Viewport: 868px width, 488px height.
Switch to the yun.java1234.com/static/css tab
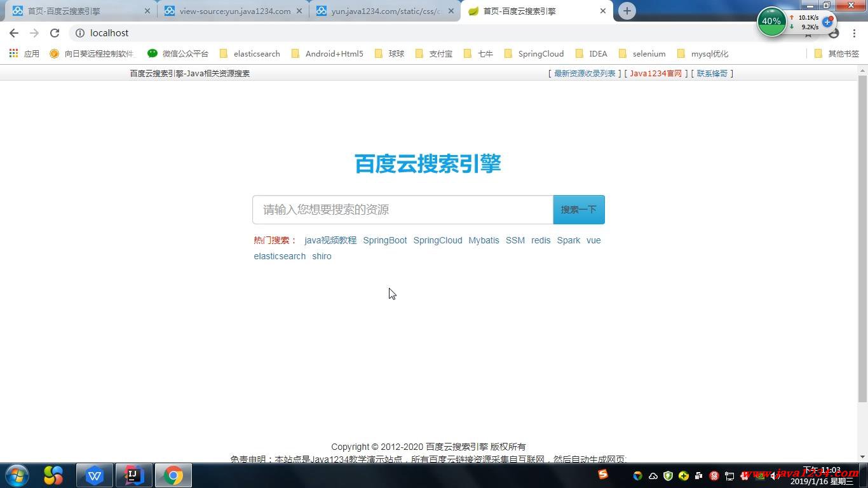tap(385, 11)
